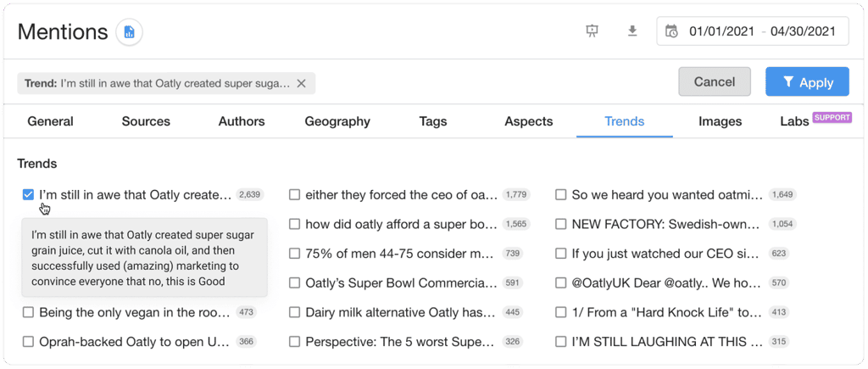Click the 1,054 mentions count
Screen dimensions: 868x369
(x=782, y=225)
